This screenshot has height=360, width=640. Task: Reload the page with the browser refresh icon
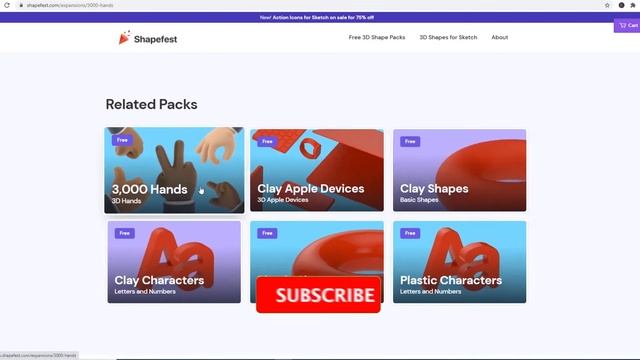click(x=7, y=5)
